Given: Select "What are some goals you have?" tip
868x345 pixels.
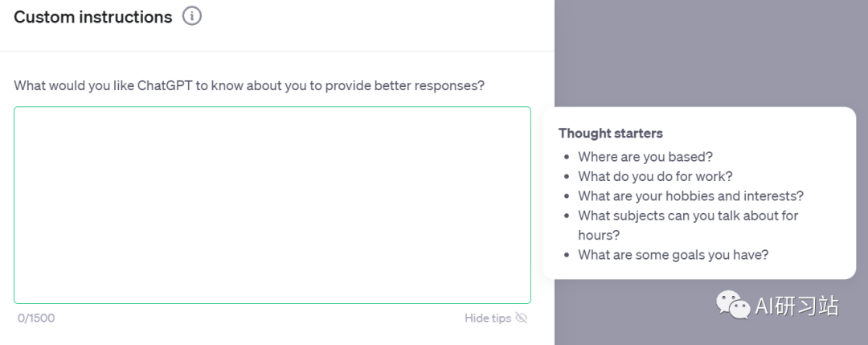Looking at the screenshot, I should (674, 255).
